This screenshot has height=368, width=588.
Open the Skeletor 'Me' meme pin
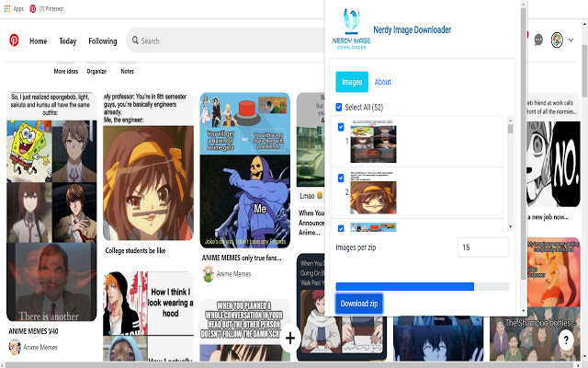point(245,170)
